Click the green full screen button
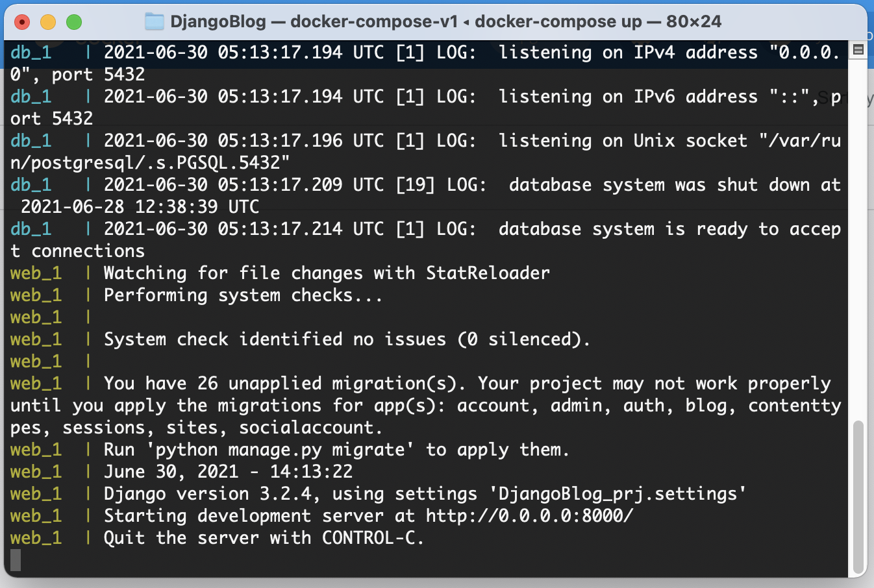The image size is (874, 588). pyautogui.click(x=74, y=22)
